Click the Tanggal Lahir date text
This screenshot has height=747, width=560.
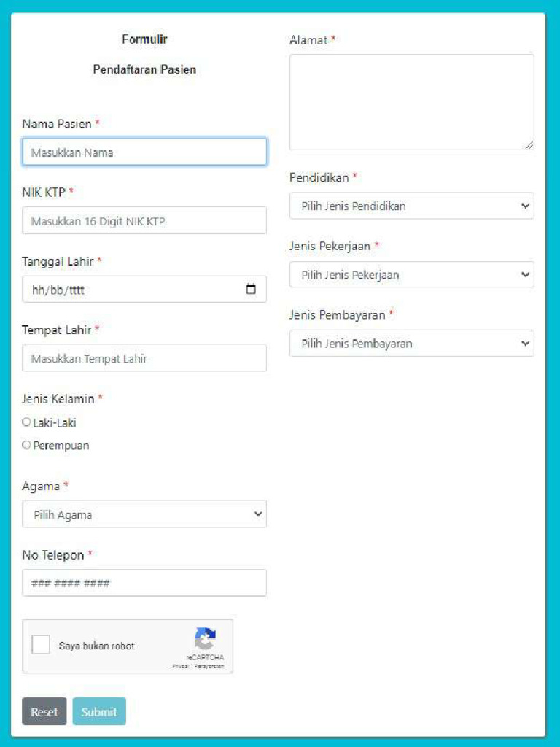[x=60, y=290]
